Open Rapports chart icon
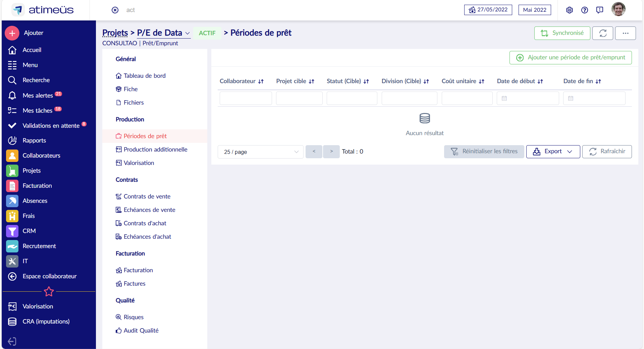The width and height of the screenshot is (644, 349). [x=12, y=140]
